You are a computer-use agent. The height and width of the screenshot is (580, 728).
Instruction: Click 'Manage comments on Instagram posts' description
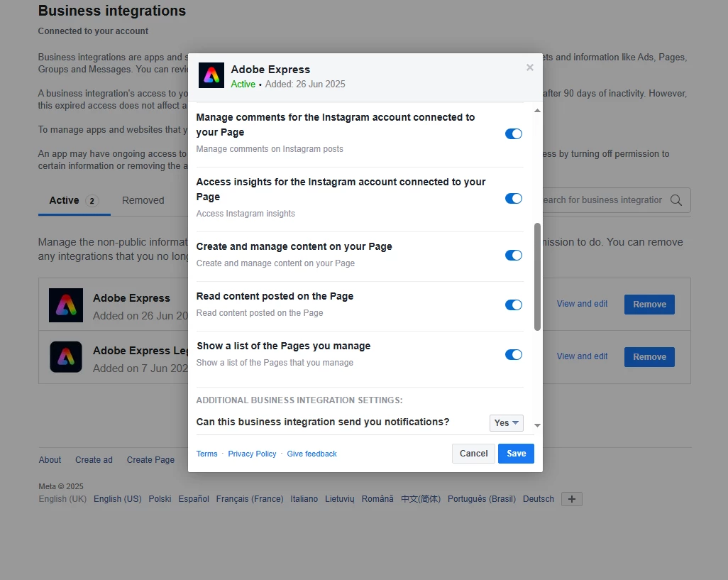tap(270, 149)
